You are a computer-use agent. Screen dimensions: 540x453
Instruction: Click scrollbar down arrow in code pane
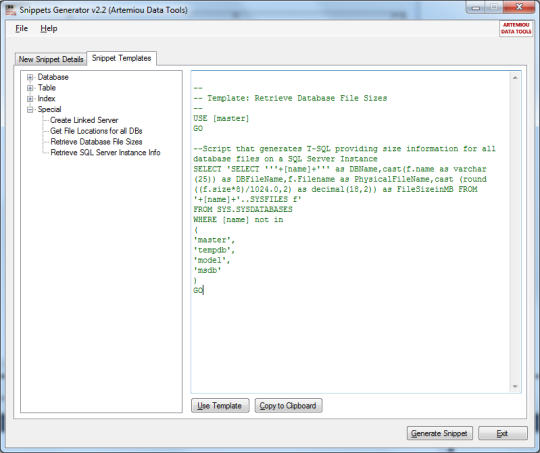tap(515, 387)
